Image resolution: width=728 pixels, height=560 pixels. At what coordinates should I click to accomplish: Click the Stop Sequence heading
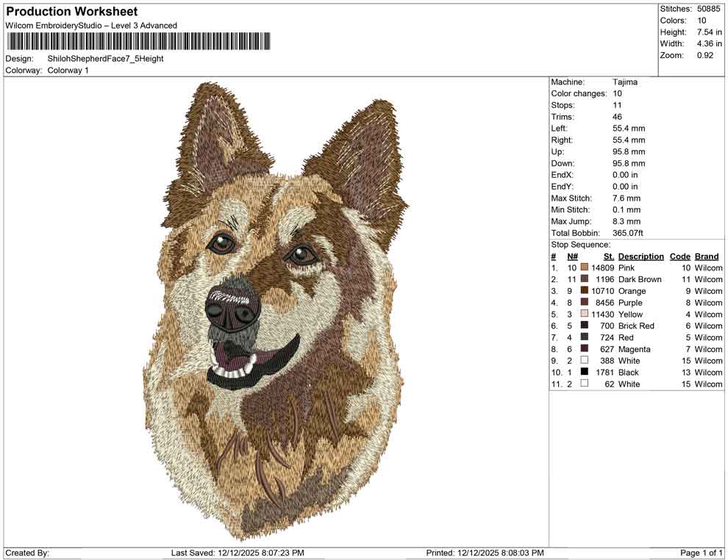(575, 244)
